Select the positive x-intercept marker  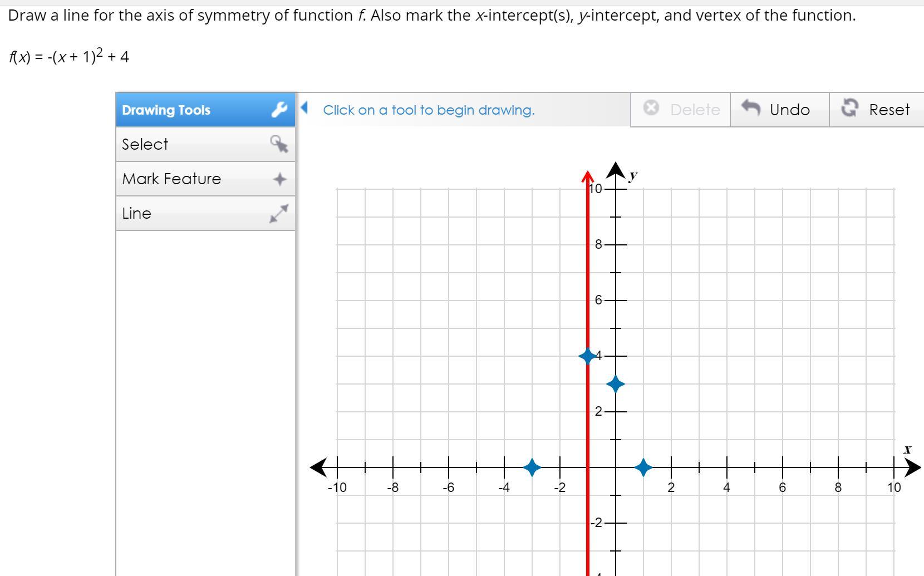[643, 467]
